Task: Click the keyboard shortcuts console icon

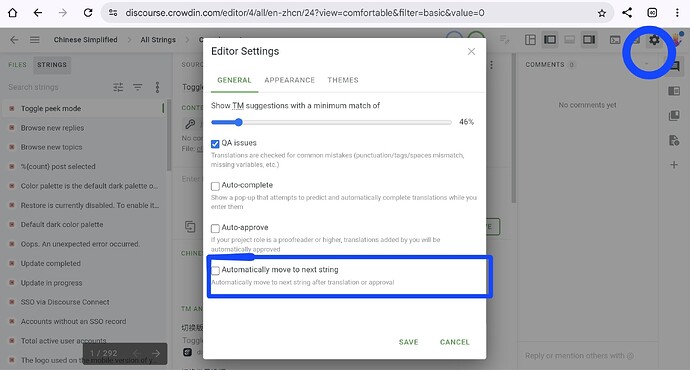Action: click(x=615, y=40)
